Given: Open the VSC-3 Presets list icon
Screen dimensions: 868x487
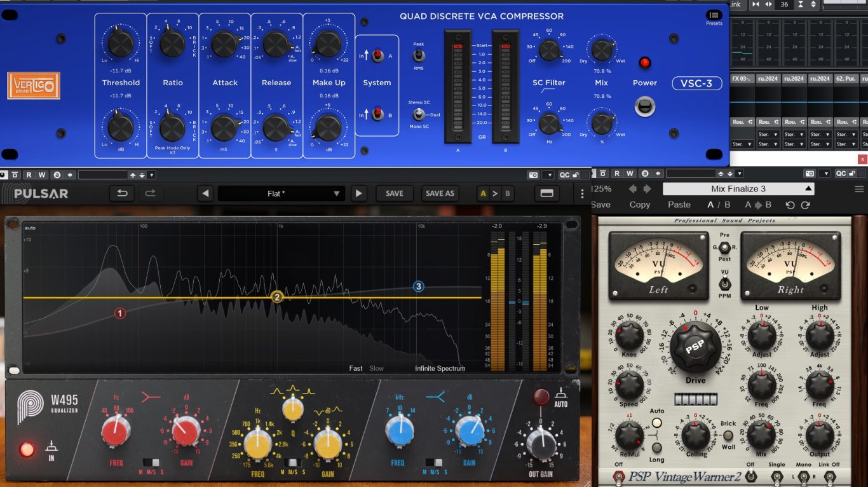Looking at the screenshot, I should tap(714, 15).
